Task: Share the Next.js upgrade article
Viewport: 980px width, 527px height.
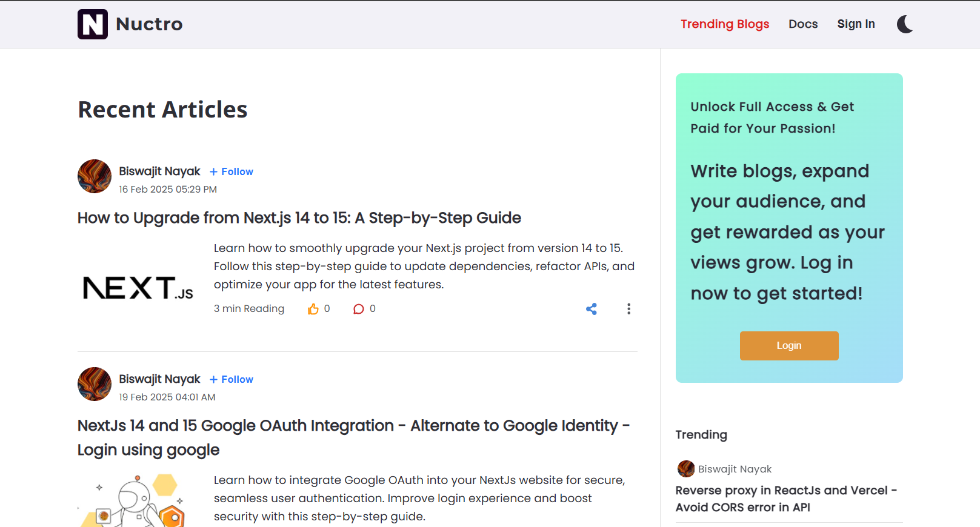Action: tap(592, 309)
